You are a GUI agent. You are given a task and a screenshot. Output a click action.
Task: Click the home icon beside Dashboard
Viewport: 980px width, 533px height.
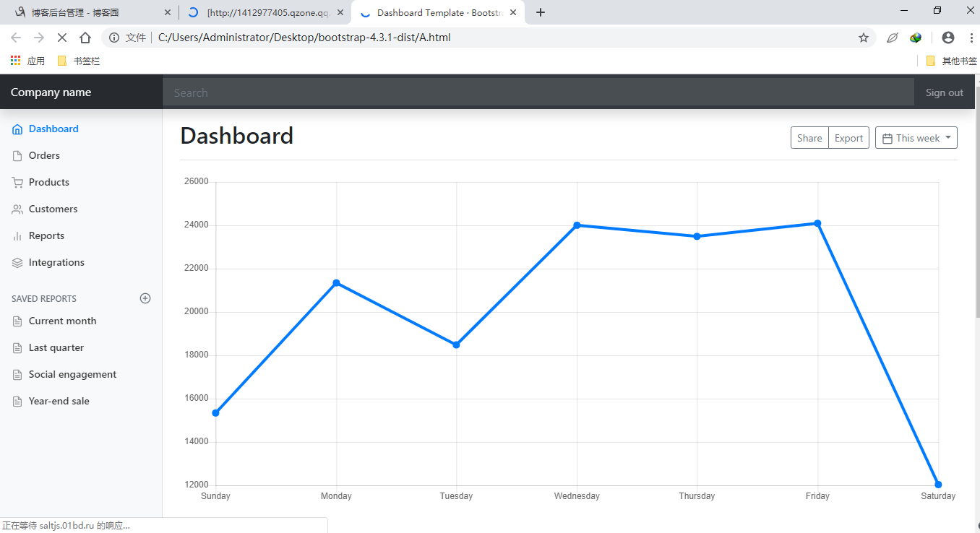(18, 129)
